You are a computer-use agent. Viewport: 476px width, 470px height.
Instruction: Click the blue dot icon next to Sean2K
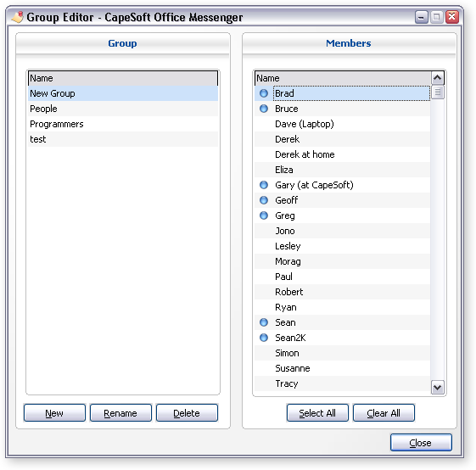click(264, 338)
